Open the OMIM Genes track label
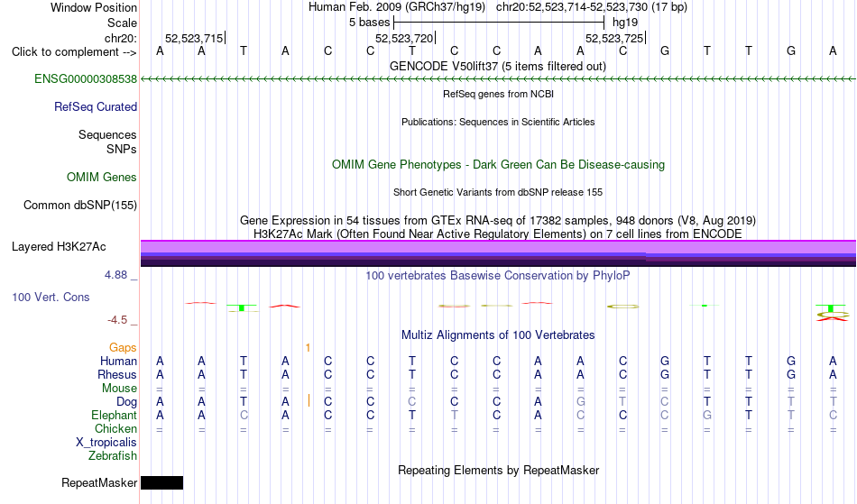This screenshot has height=504, width=857. point(102,177)
